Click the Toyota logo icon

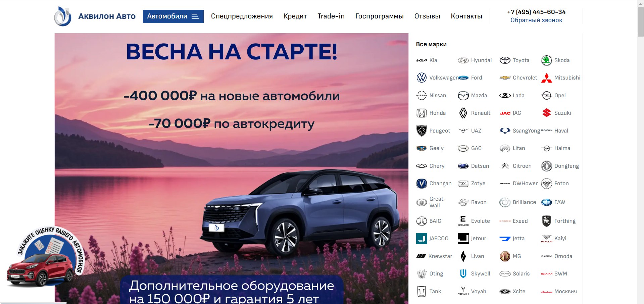[x=505, y=60]
